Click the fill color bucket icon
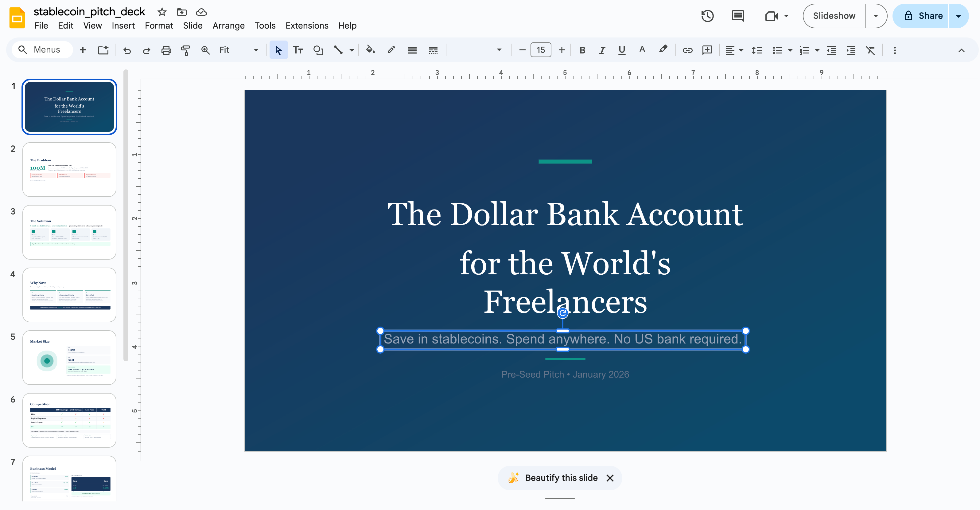The image size is (980, 510). tap(370, 50)
